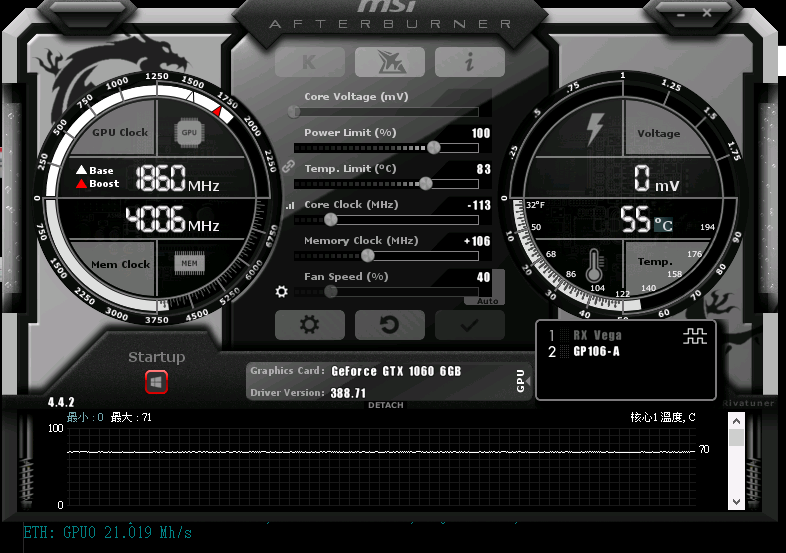
Task: Minimize the Afterburner window
Action: point(680,15)
